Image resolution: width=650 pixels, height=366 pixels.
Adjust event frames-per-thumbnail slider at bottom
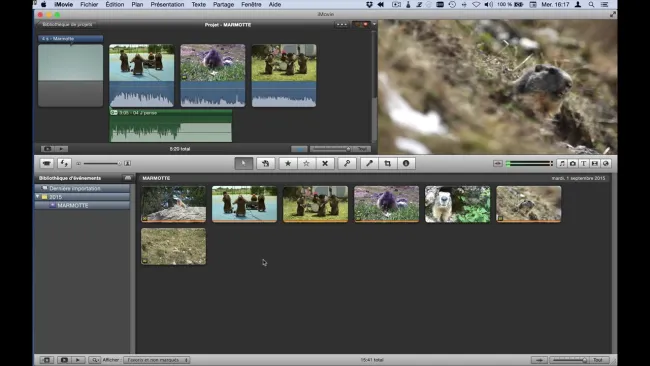[x=570, y=360]
